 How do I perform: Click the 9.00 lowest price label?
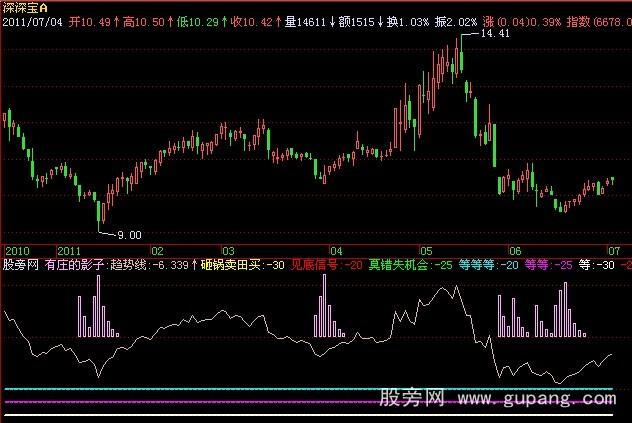click(x=129, y=235)
